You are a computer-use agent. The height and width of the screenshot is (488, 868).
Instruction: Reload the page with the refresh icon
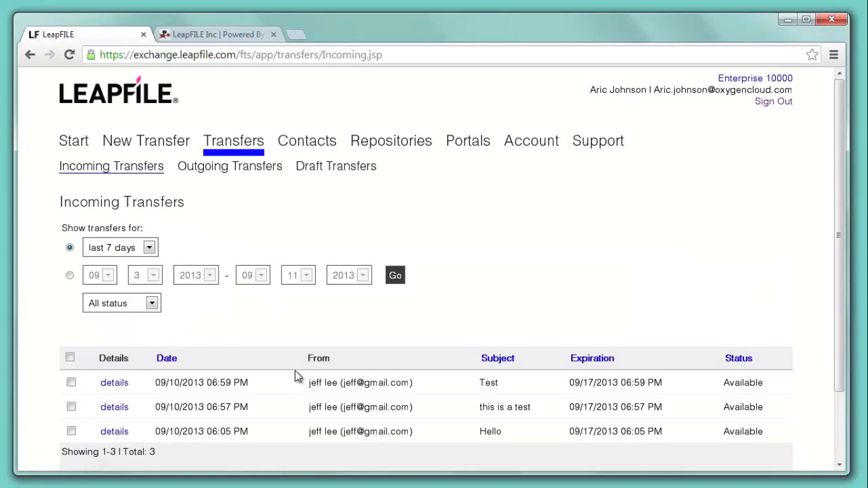[69, 55]
